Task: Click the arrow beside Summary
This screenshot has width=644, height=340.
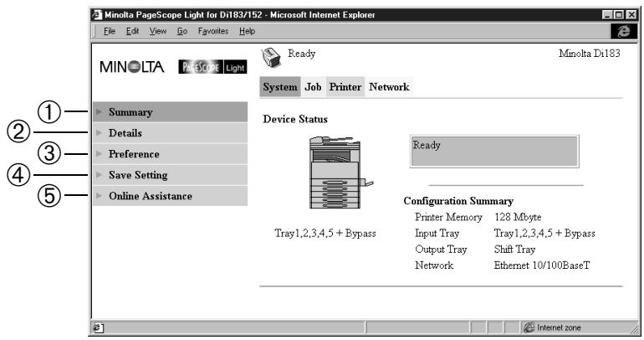Action: click(x=99, y=111)
